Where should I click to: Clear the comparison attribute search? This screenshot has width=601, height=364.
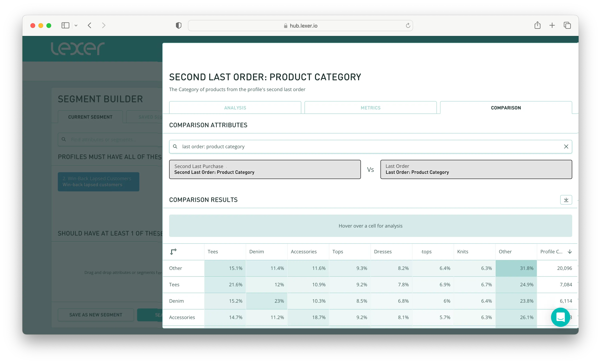point(566,146)
